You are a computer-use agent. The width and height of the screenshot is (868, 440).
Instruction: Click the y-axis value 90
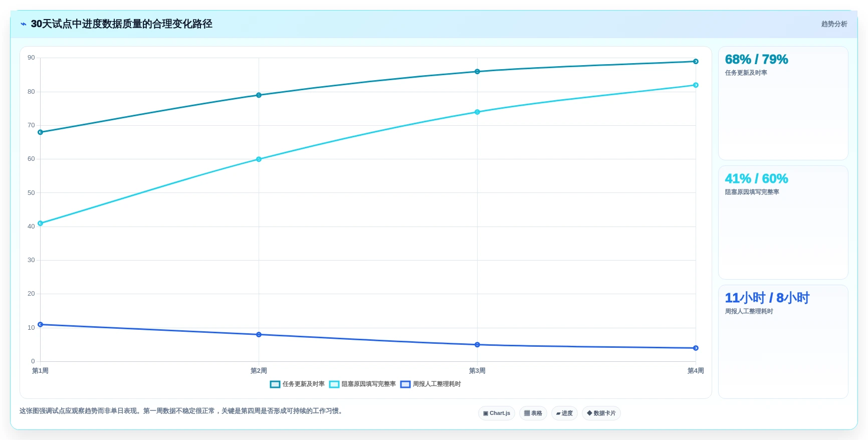click(x=31, y=58)
